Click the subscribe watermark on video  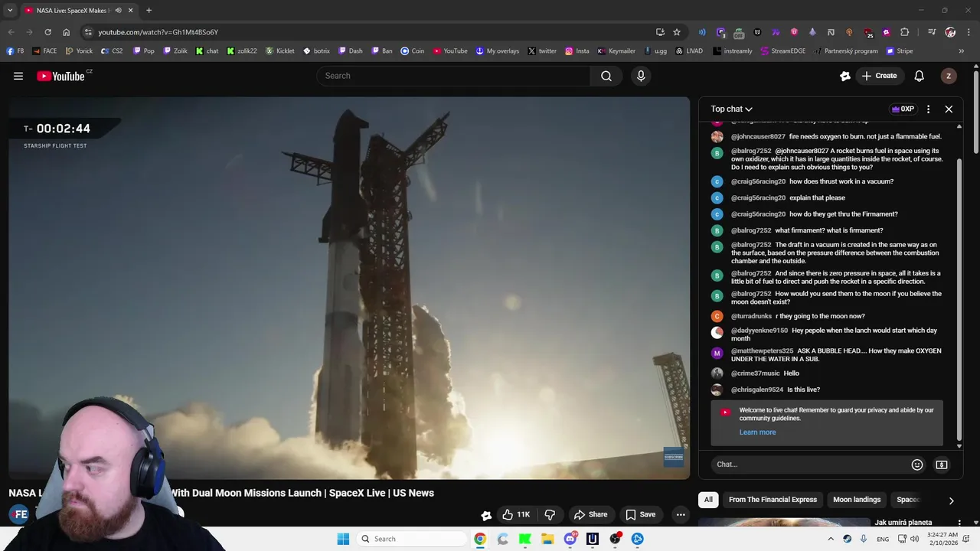674,457
